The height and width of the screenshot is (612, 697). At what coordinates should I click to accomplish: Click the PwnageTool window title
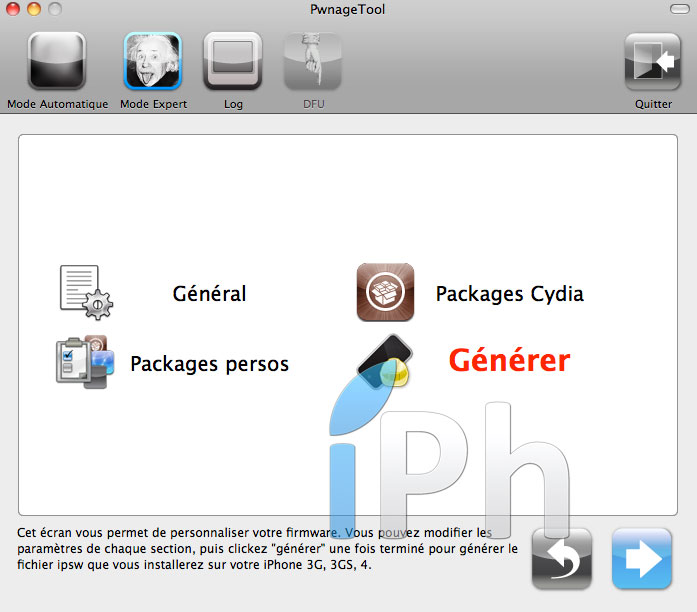click(x=348, y=9)
